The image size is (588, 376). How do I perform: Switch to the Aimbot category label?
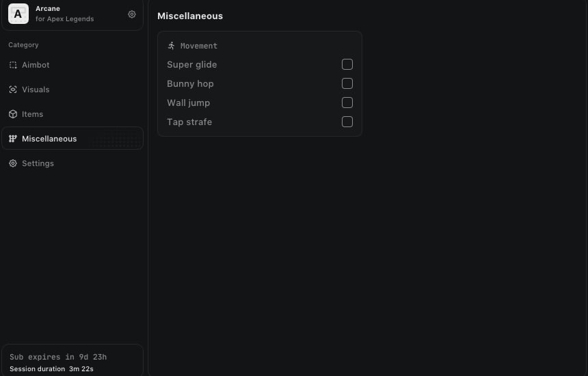[36, 65]
